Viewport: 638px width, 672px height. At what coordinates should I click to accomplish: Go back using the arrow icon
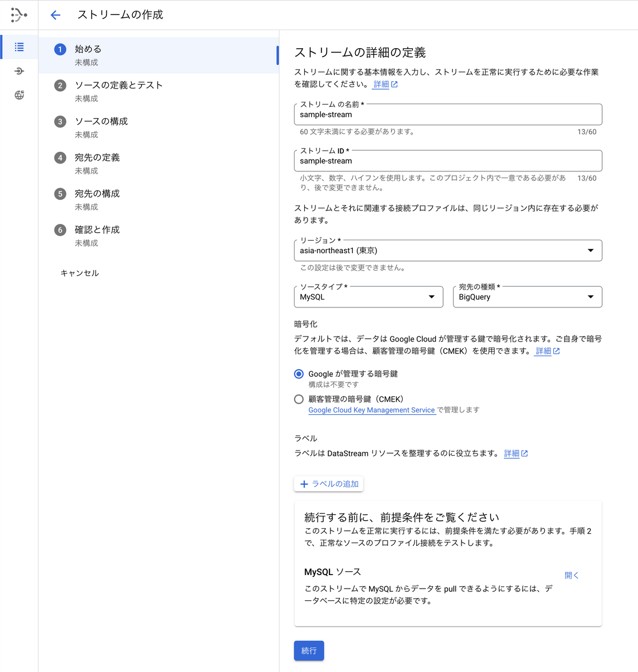pos(55,15)
